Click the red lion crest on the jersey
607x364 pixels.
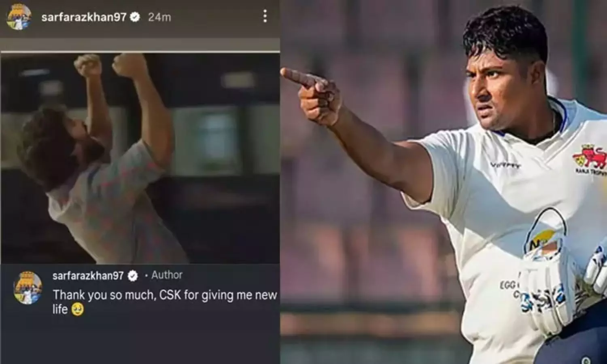[x=590, y=157]
